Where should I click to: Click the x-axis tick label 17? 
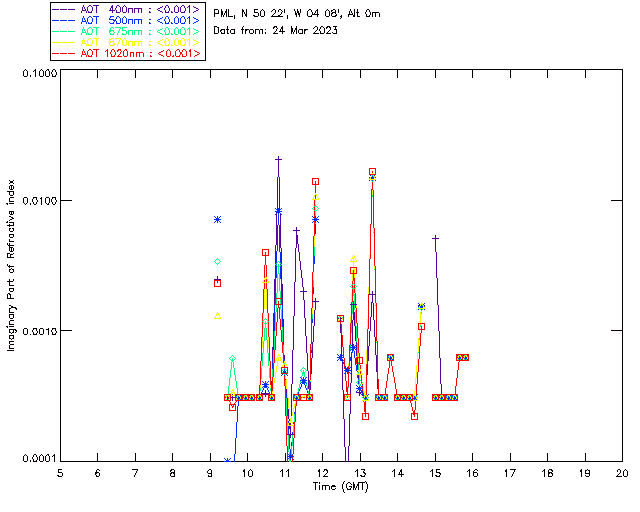click(x=510, y=473)
